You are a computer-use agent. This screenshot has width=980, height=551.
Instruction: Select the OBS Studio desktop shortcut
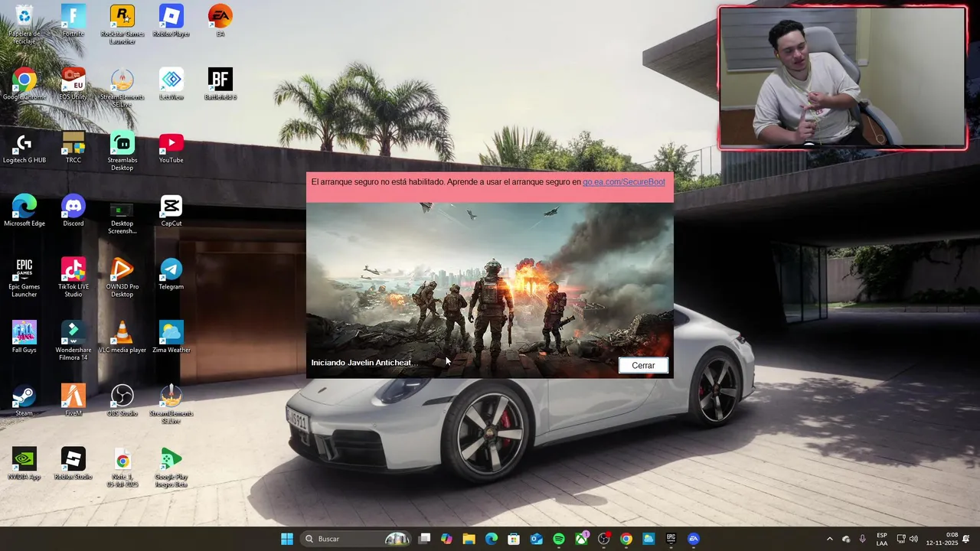point(122,401)
